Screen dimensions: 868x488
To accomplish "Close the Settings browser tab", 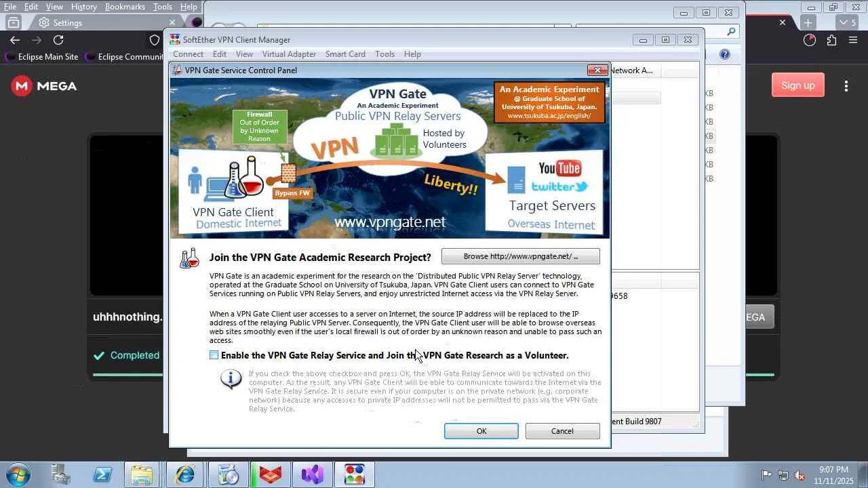I will tap(172, 22).
